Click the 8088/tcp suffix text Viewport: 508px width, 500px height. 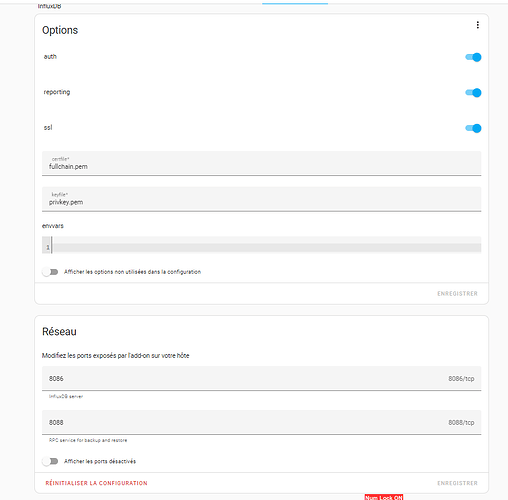click(461, 423)
